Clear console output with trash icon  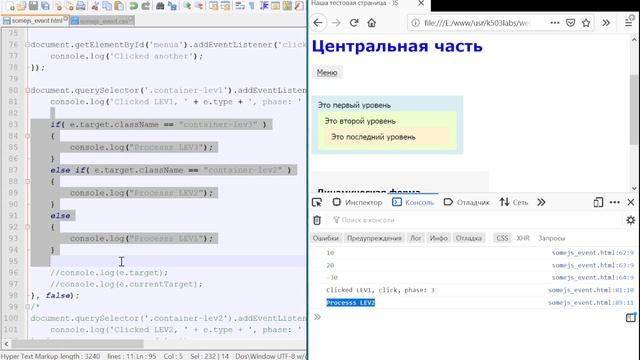317,220
